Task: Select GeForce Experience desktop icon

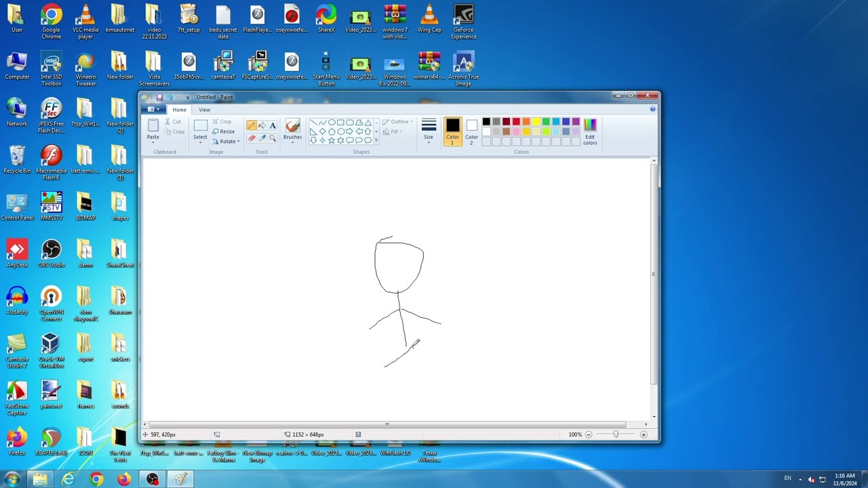Action: click(463, 22)
